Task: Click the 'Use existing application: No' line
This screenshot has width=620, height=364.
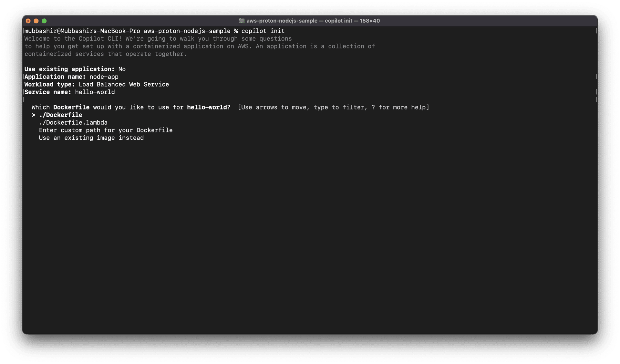Action: pos(75,69)
